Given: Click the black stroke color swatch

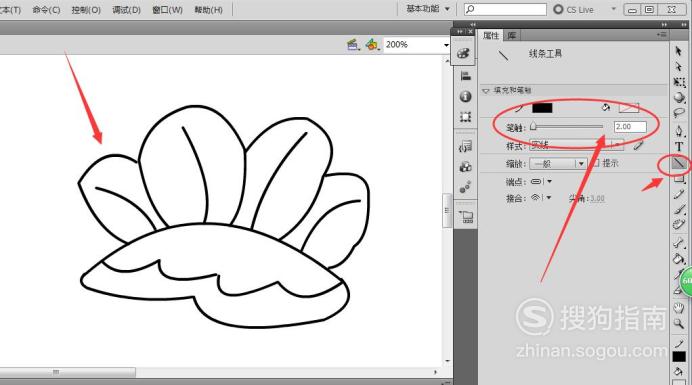Looking at the screenshot, I should (x=542, y=108).
